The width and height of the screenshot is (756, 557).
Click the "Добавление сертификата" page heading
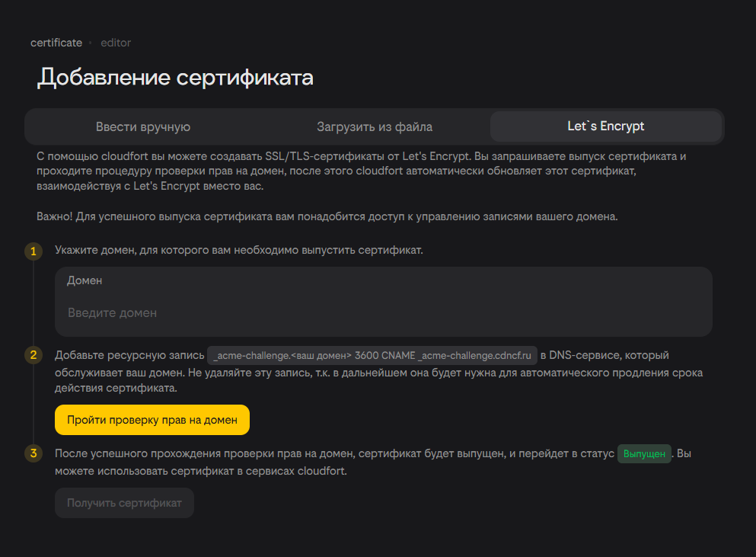click(x=175, y=78)
